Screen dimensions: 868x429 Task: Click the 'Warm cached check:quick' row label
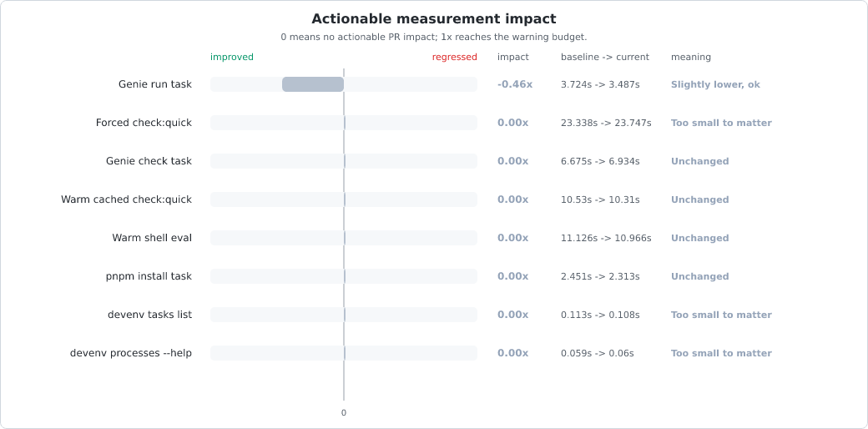point(126,199)
